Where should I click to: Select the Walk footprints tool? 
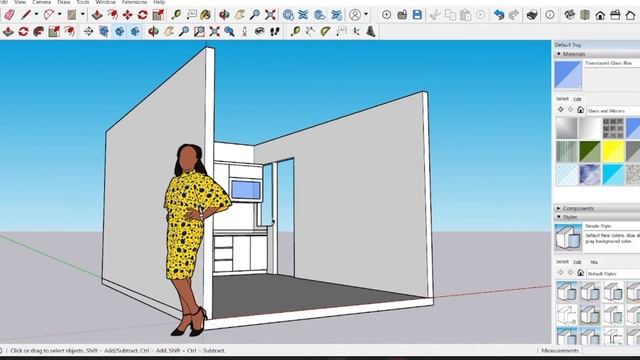(x=275, y=31)
